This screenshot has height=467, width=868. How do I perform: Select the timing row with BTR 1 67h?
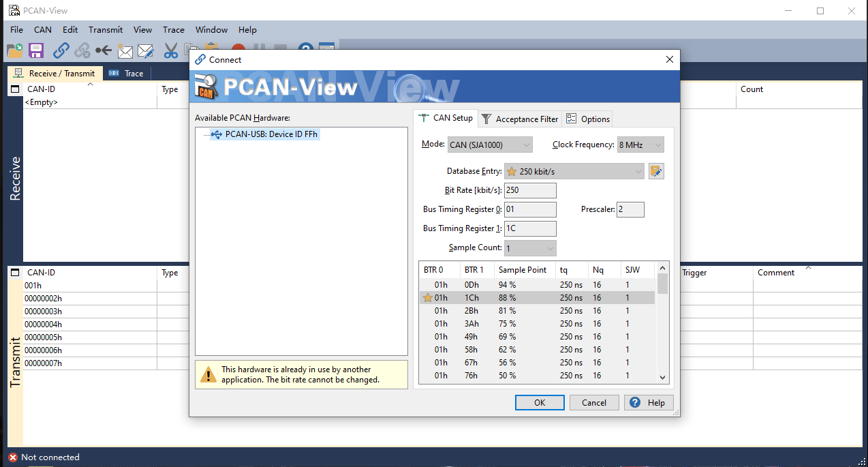click(x=537, y=363)
